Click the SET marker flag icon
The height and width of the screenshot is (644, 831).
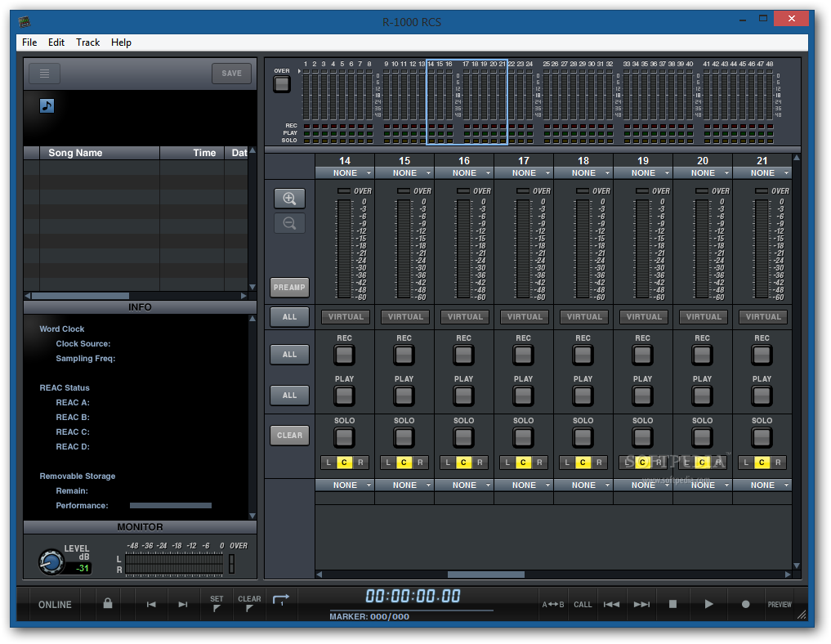(x=217, y=604)
